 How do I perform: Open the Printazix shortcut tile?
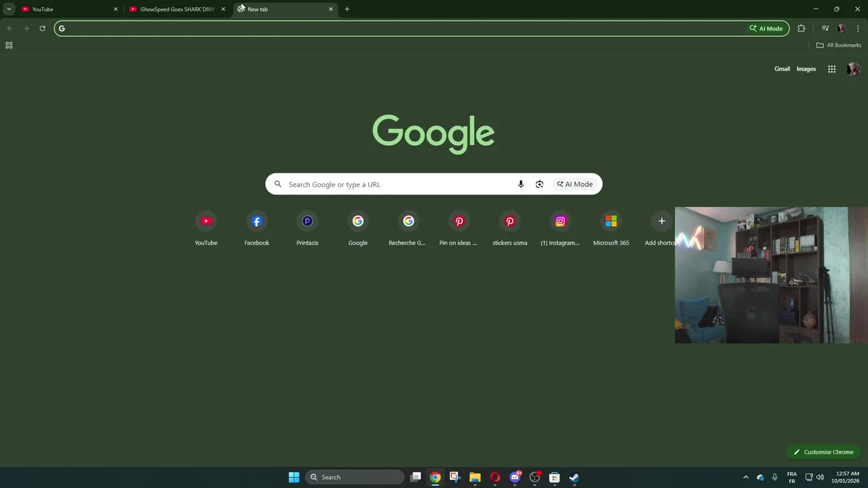tap(307, 228)
